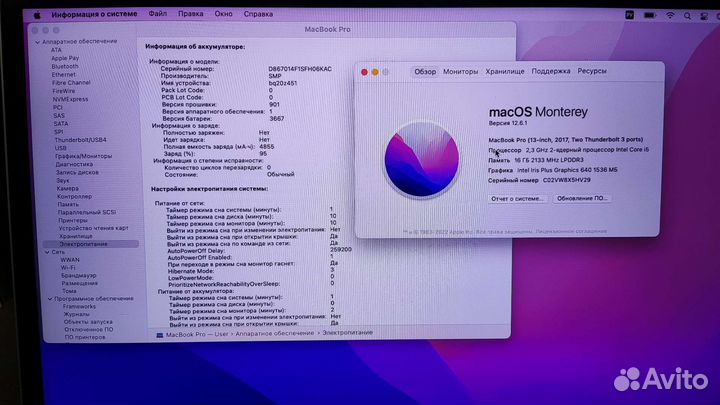Click the Отчет о системе button
The height and width of the screenshot is (405, 720).
pos(517,199)
